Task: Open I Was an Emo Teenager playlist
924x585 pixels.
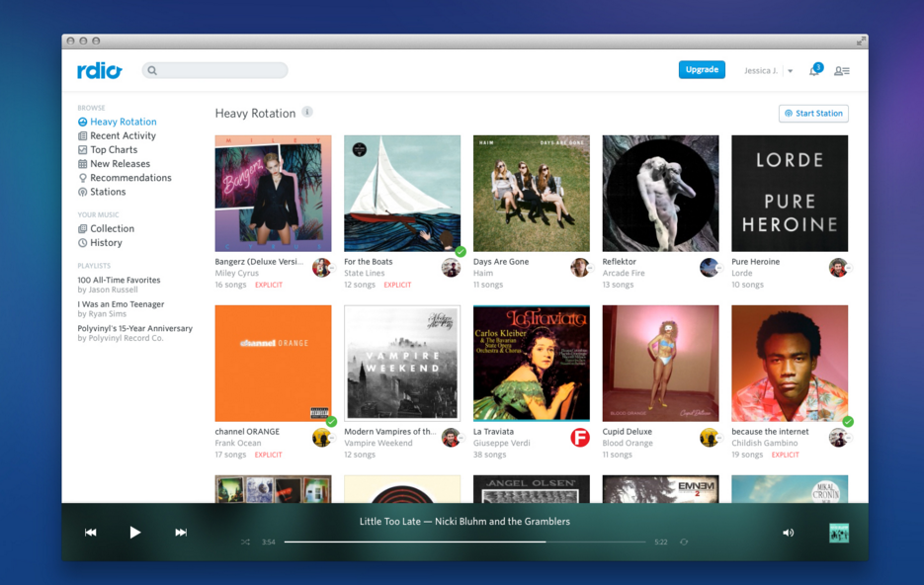Action: pyautogui.click(x=121, y=304)
